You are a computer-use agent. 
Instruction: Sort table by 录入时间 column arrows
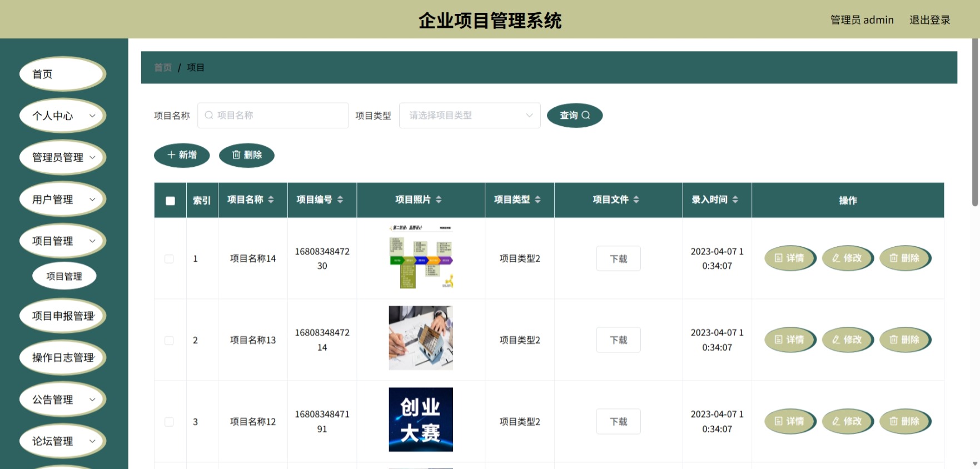point(735,199)
